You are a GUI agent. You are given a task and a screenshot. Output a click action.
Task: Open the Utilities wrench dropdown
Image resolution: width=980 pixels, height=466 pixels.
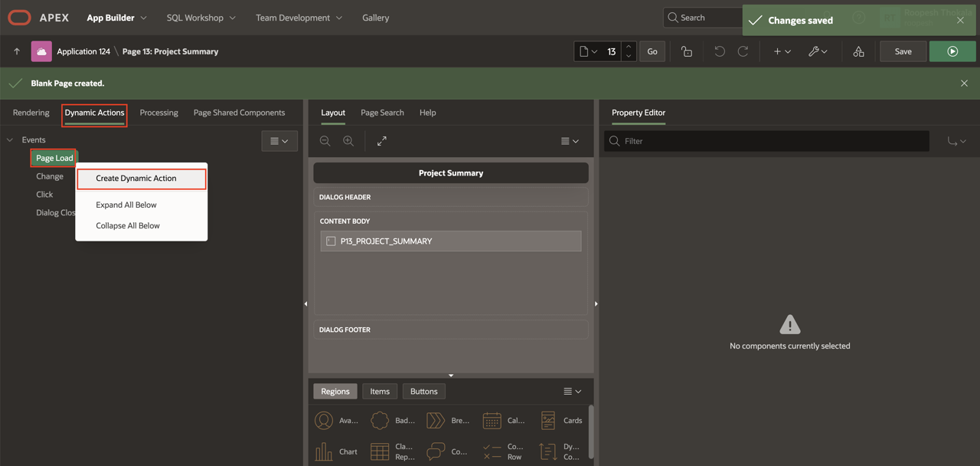pos(817,51)
